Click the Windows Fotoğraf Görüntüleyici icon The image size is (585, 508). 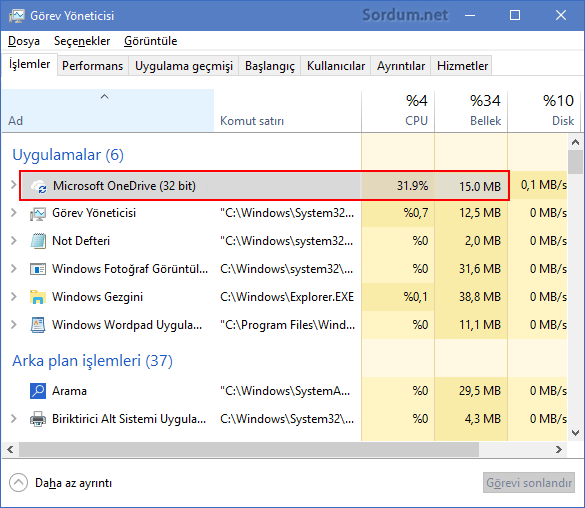click(38, 269)
